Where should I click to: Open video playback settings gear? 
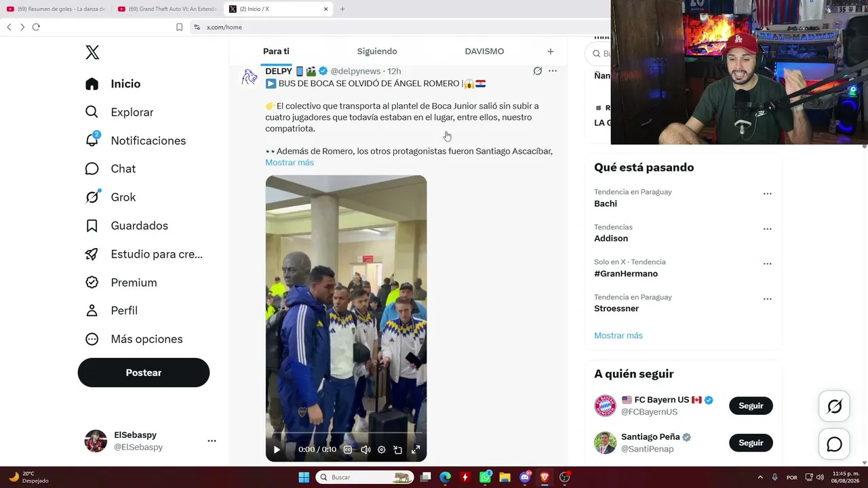point(382,449)
